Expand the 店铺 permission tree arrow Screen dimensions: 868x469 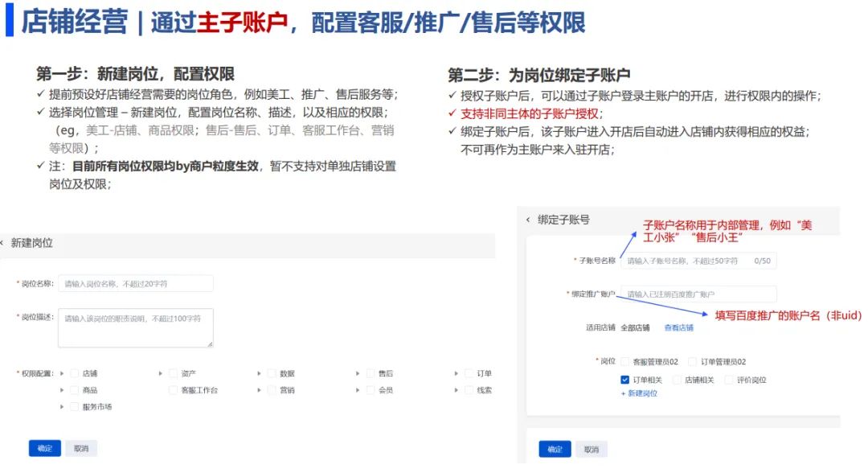pyautogui.click(x=63, y=373)
